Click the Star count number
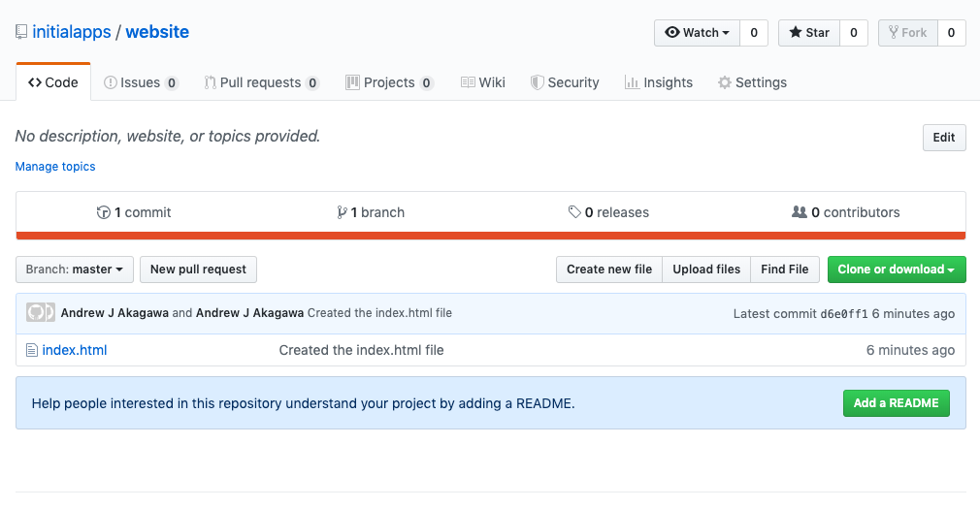The width and height of the screenshot is (980, 508). point(853,33)
